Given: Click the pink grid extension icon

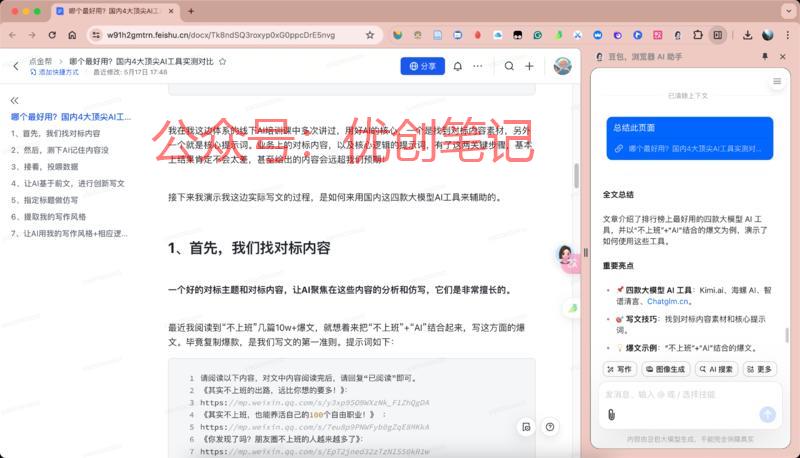Looking at the screenshot, I should (x=658, y=35).
